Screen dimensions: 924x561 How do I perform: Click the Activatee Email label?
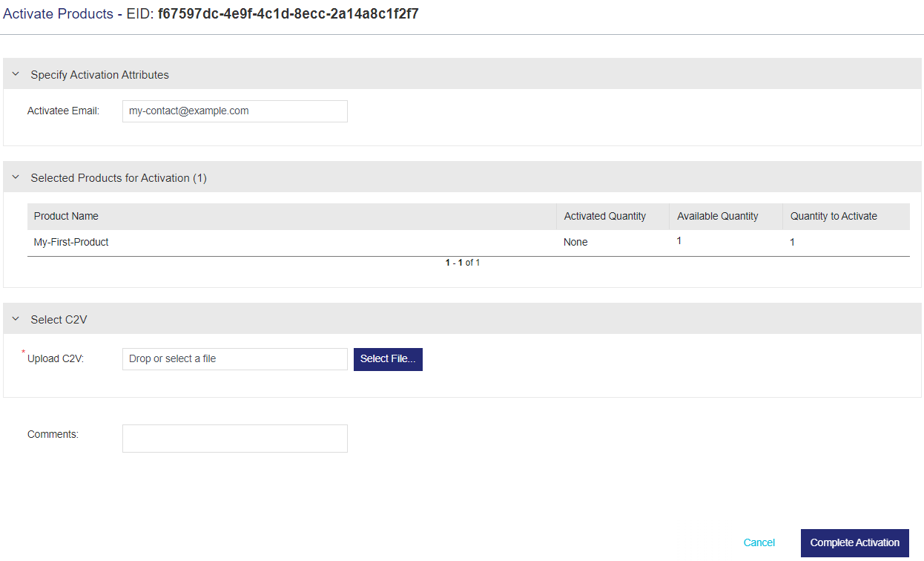click(x=63, y=111)
